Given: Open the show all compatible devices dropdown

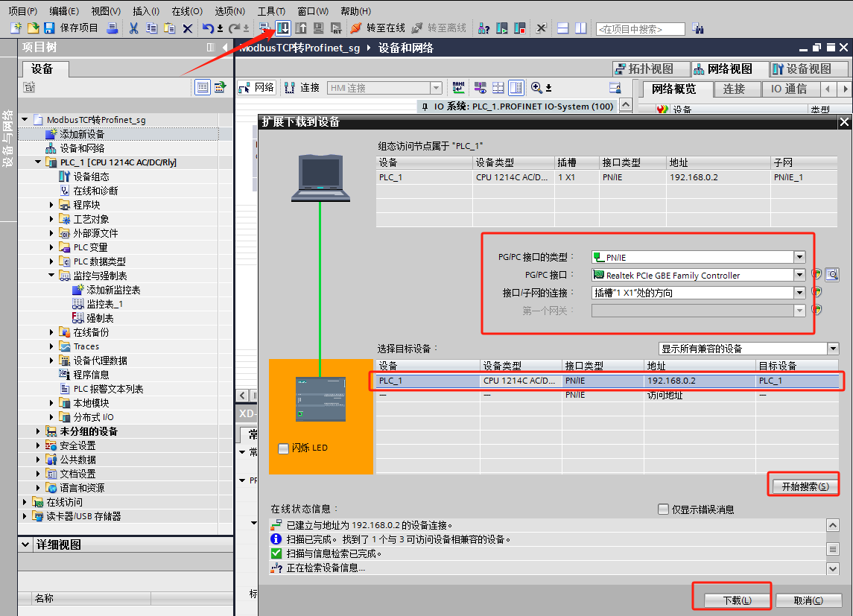Looking at the screenshot, I should tap(833, 349).
